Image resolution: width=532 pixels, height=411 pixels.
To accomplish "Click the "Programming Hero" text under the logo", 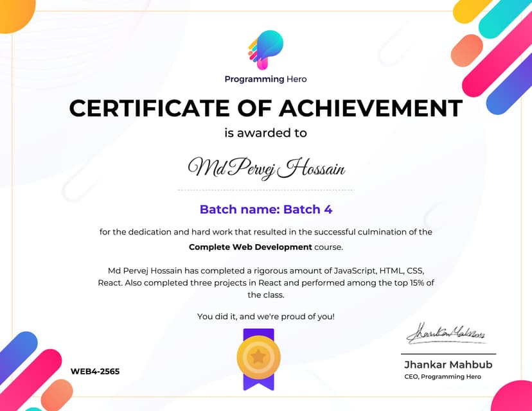I will click(265, 79).
